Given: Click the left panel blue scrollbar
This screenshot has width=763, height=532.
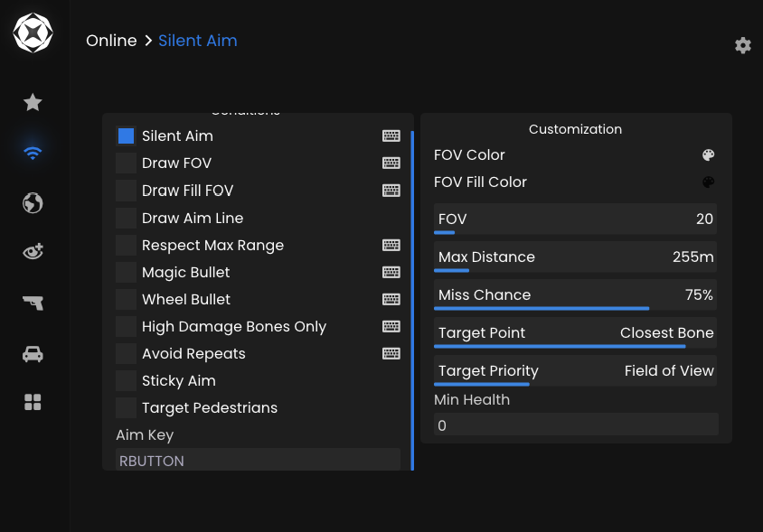Looking at the screenshot, I should tap(412, 301).
